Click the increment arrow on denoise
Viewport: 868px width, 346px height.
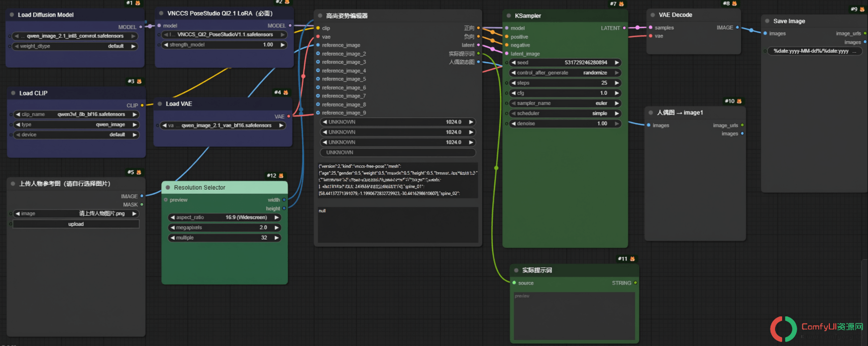pyautogui.click(x=617, y=124)
